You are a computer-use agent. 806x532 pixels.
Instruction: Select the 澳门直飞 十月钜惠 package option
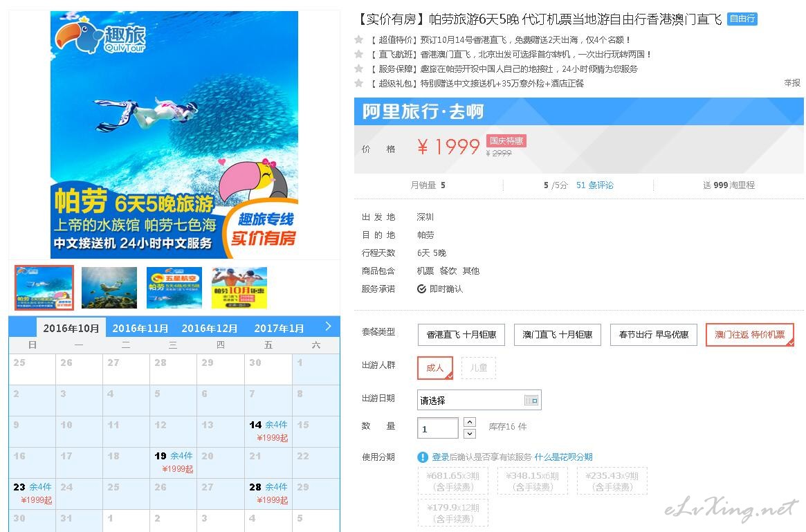pos(558,335)
